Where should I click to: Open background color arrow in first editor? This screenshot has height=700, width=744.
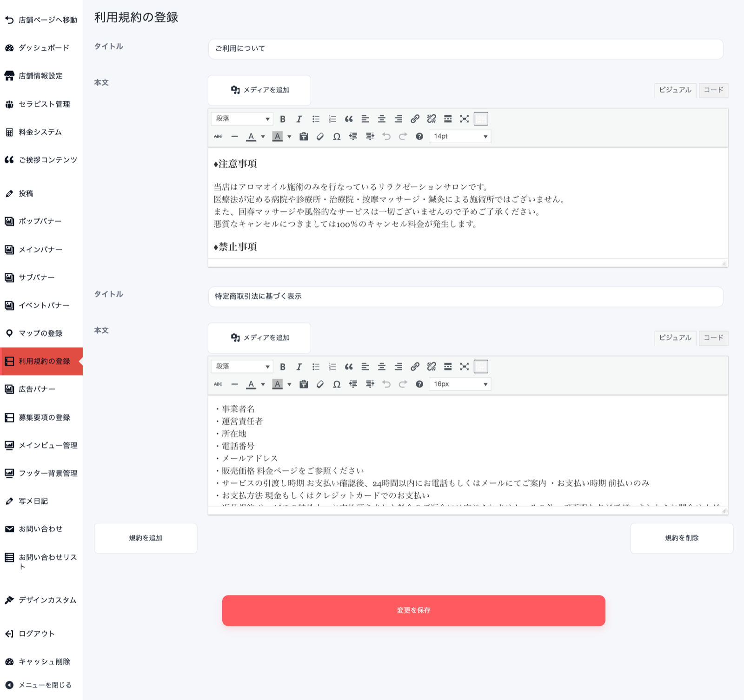[289, 137]
